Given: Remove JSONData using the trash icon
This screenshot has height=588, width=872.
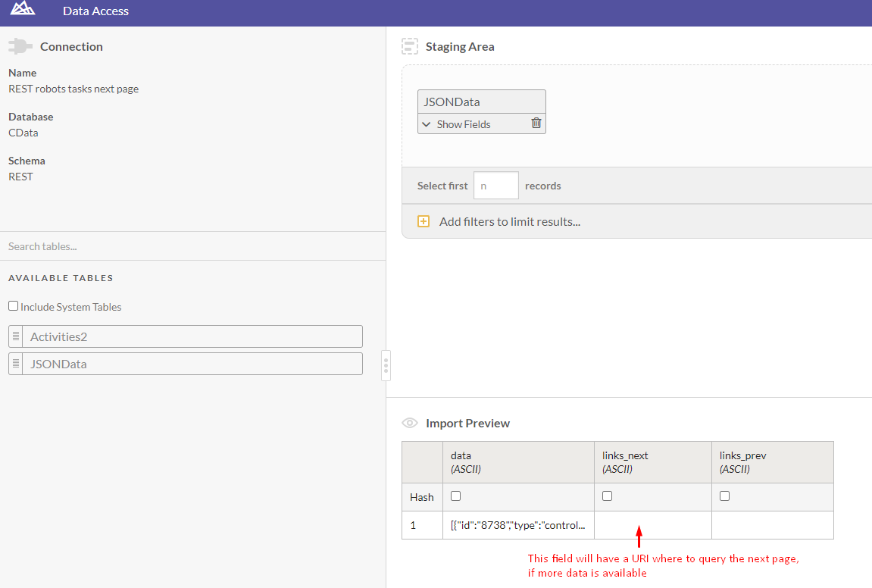Looking at the screenshot, I should tap(536, 123).
